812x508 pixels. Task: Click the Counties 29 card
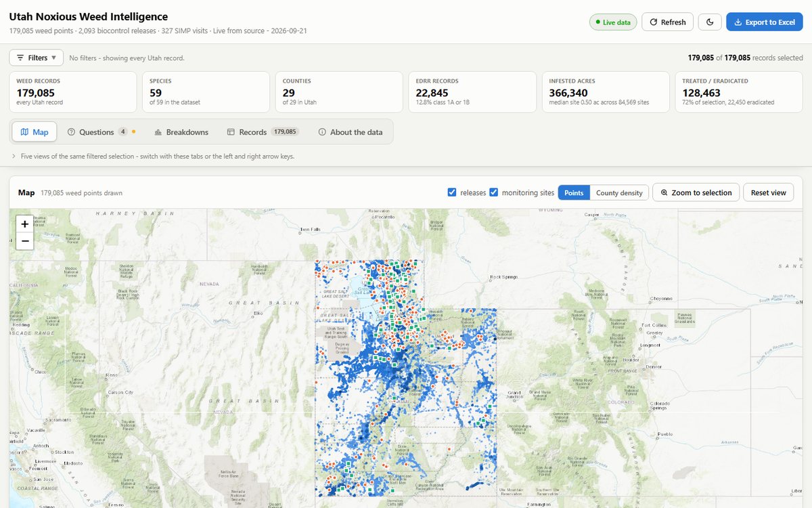339,92
